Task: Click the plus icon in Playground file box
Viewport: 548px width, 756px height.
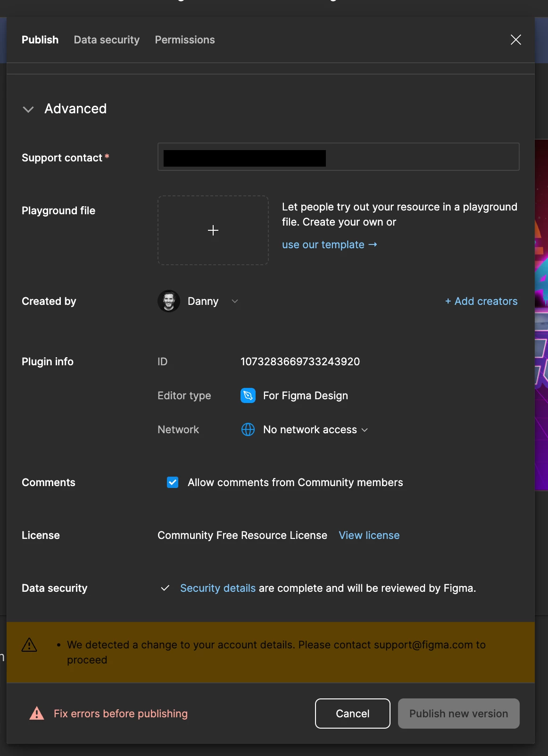Action: point(213,230)
